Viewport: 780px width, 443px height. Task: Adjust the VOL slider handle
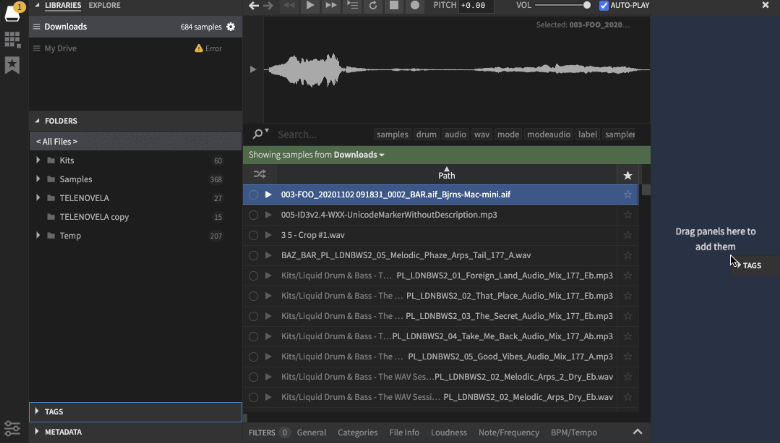tap(588, 6)
